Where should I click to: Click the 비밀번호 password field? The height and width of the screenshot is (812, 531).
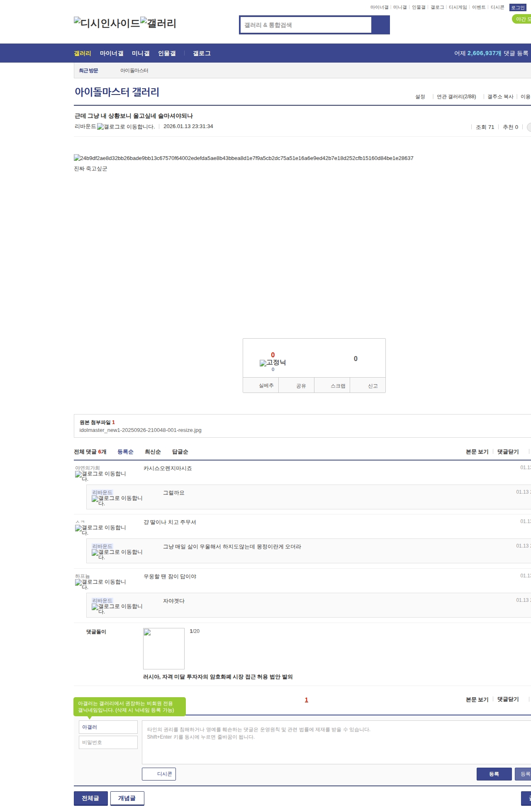coord(108,742)
